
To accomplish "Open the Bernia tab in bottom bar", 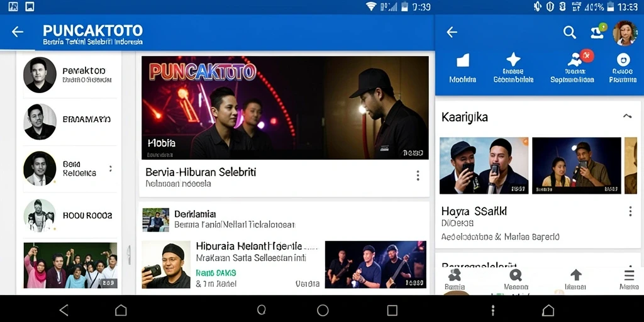I will 455,279.
